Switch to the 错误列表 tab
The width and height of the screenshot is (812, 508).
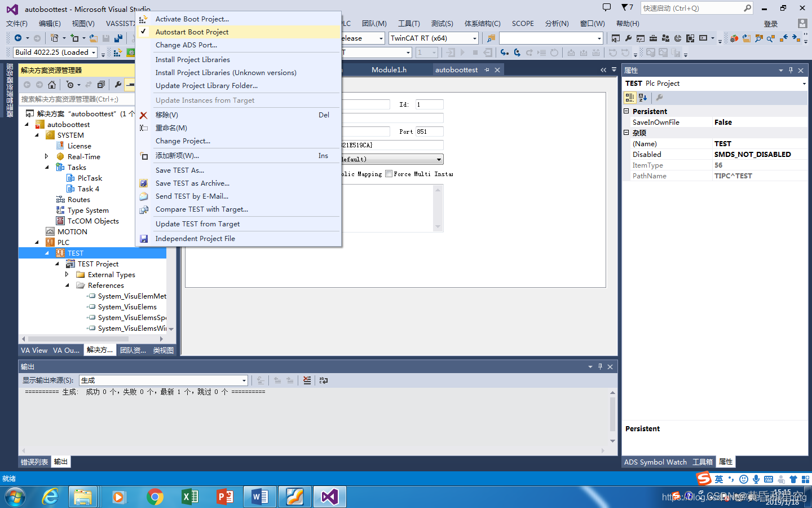point(34,462)
